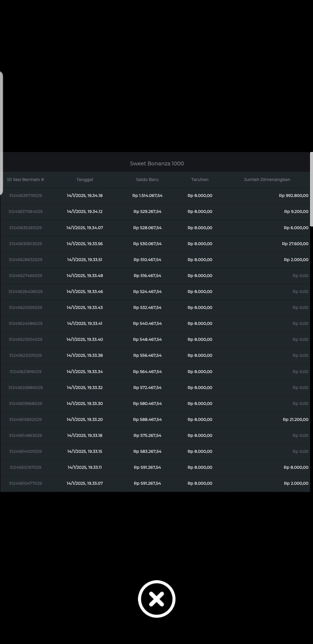313x644 pixels.
Task: Click the balance Rp 575.267,54
Action: click(147, 435)
